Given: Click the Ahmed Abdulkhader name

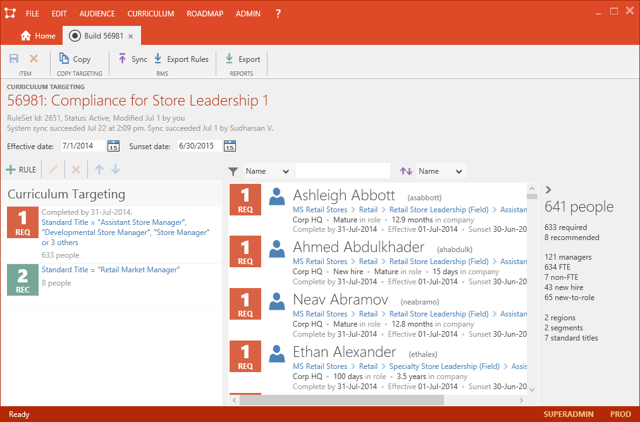Looking at the screenshot, I should 358,247.
